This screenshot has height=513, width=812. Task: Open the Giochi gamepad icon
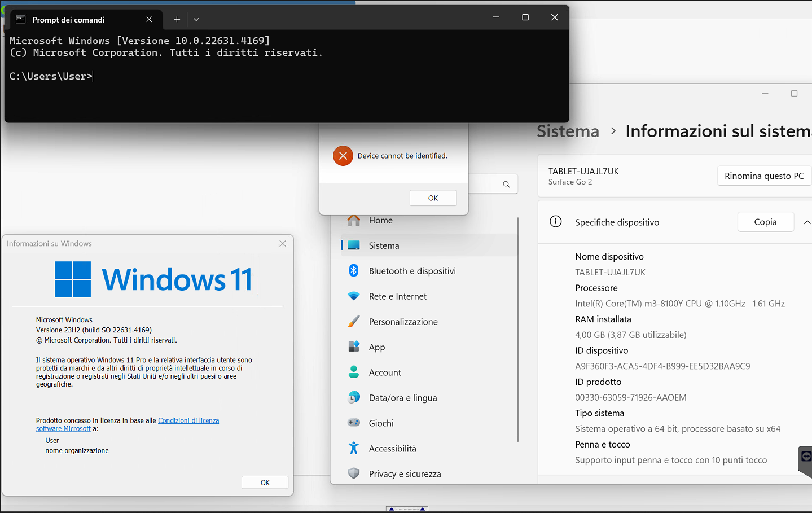354,423
